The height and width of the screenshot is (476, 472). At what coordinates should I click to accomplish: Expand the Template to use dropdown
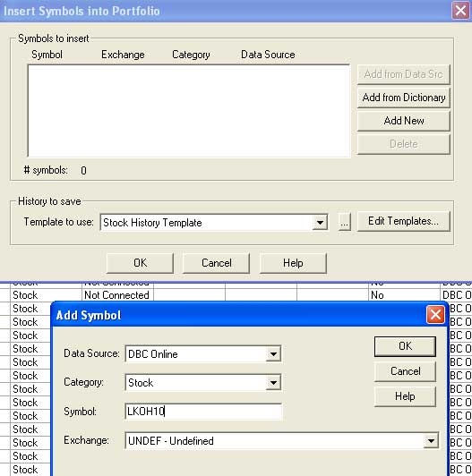click(x=320, y=223)
